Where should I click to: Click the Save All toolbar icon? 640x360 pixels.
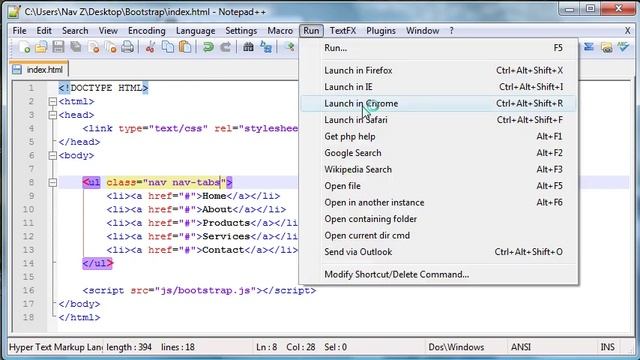[x=76, y=47]
